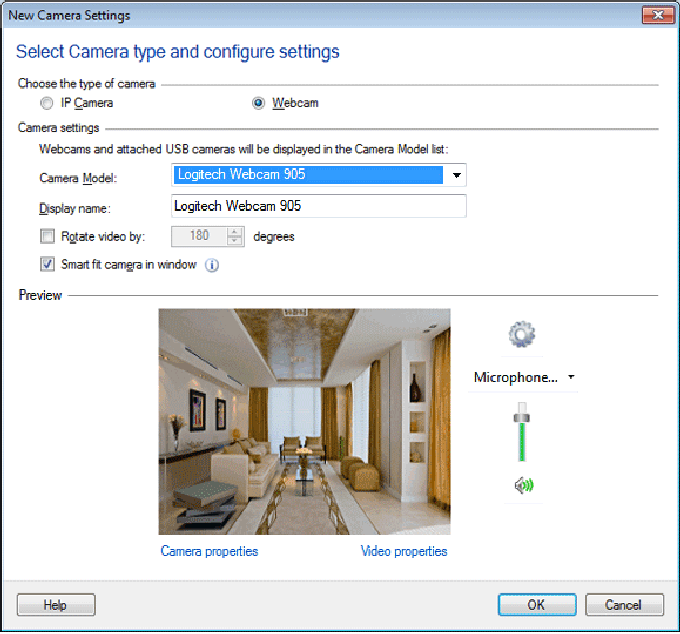Open the Video properties link

[x=404, y=551]
